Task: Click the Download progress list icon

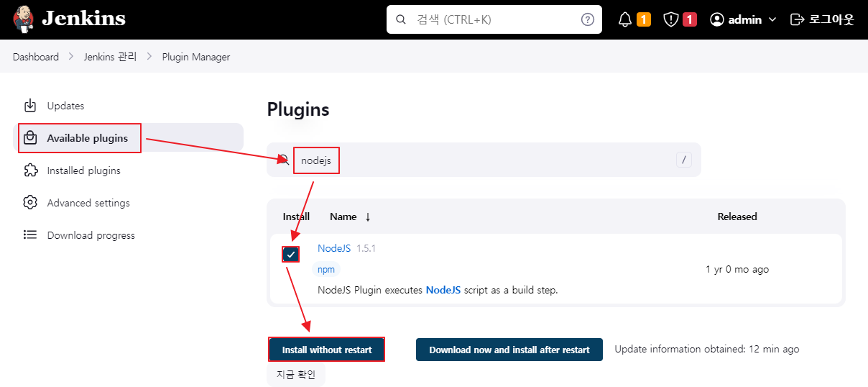Action: point(30,235)
